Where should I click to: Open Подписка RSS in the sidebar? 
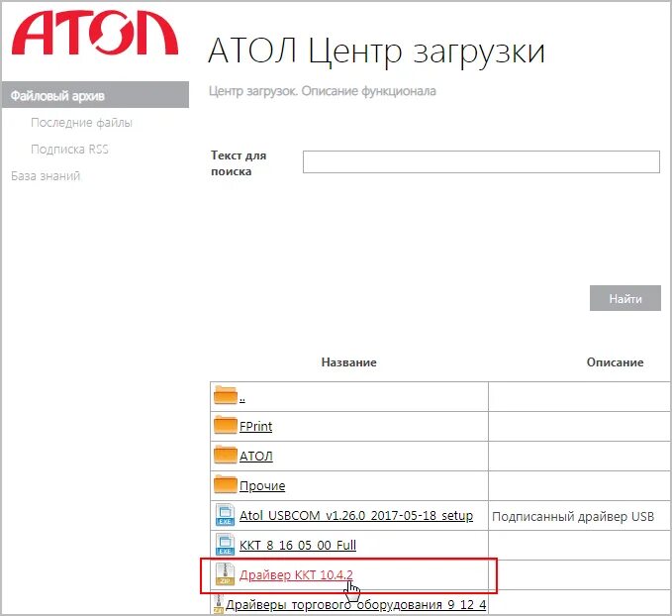click(x=69, y=150)
